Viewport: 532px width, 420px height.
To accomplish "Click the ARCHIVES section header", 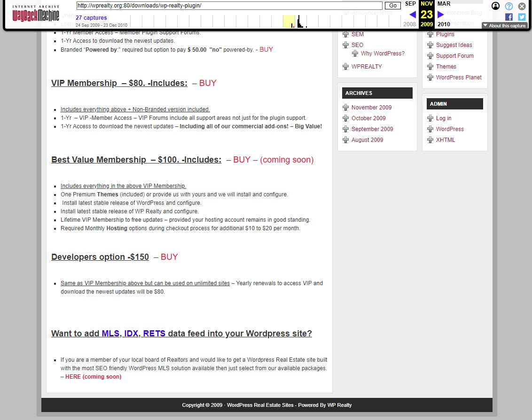I will click(x=377, y=93).
